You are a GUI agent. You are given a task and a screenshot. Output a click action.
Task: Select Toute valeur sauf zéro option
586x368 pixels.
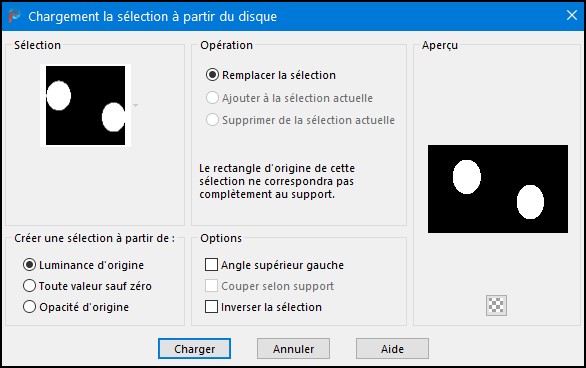(30, 286)
